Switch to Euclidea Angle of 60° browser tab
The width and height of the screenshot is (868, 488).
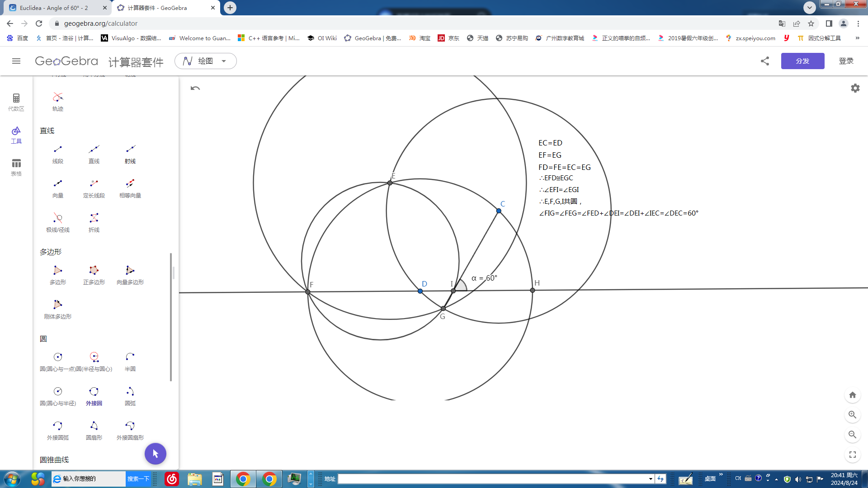[x=54, y=8]
